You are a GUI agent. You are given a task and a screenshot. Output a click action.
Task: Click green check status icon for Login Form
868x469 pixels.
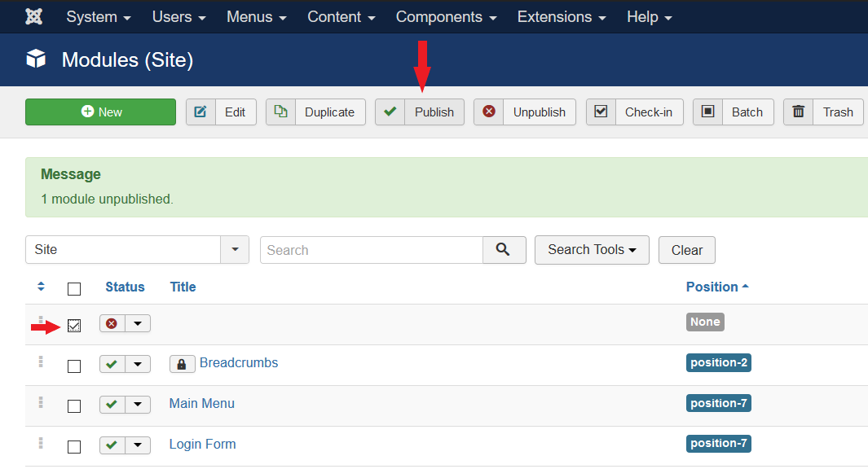coord(112,445)
